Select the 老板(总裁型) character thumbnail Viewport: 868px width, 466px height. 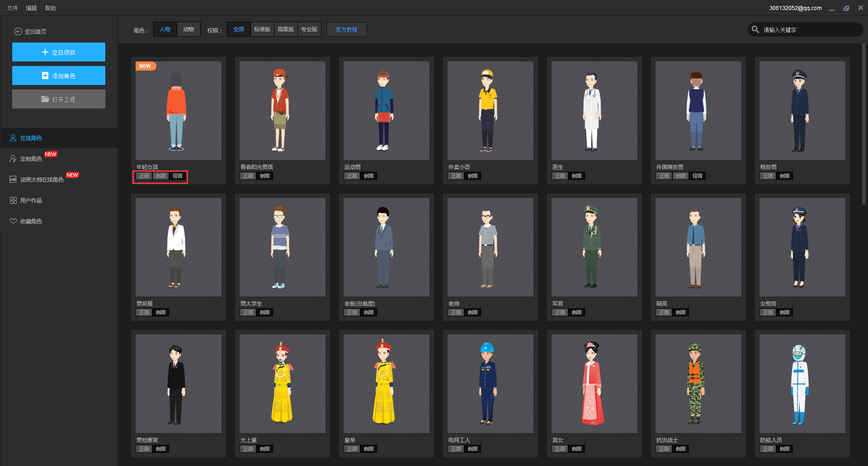point(387,247)
